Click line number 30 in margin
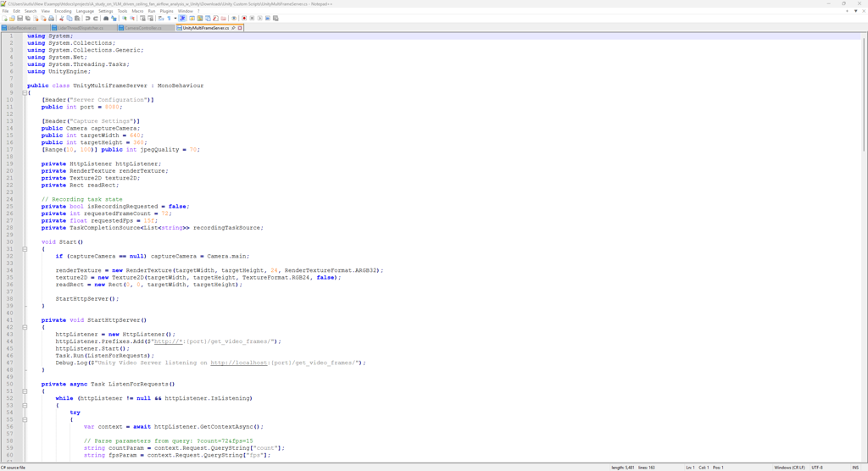Image resolution: width=868 pixels, height=471 pixels. (9, 242)
